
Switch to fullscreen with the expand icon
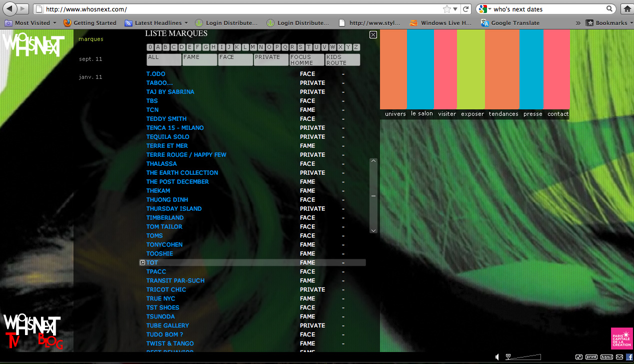point(579,357)
